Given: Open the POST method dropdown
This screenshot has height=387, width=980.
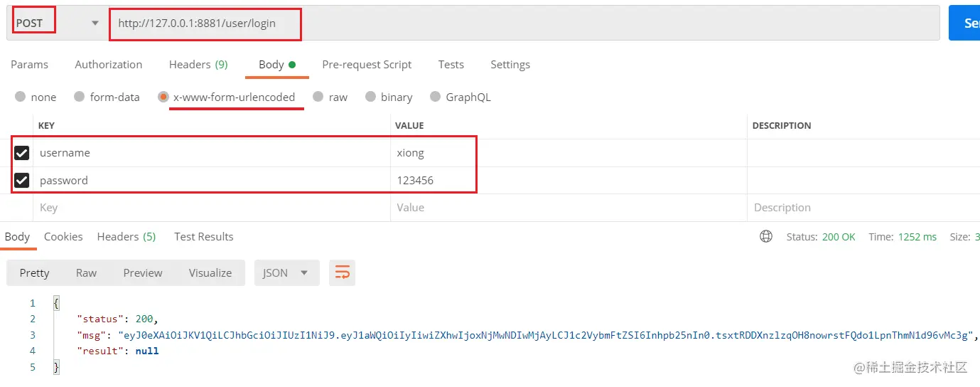Looking at the screenshot, I should coord(57,23).
